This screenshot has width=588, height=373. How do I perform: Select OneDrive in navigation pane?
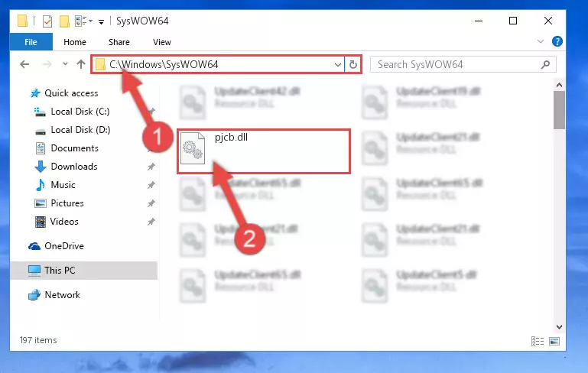click(x=64, y=246)
